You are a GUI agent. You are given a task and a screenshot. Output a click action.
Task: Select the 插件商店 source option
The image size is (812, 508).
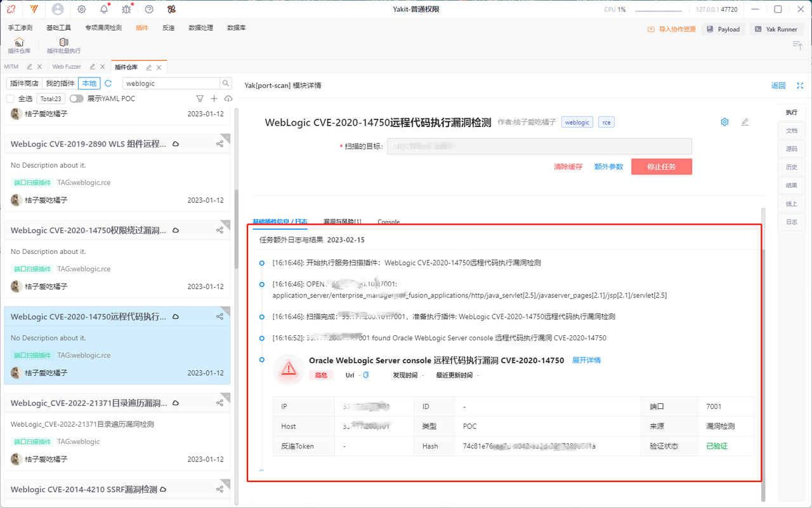point(25,83)
